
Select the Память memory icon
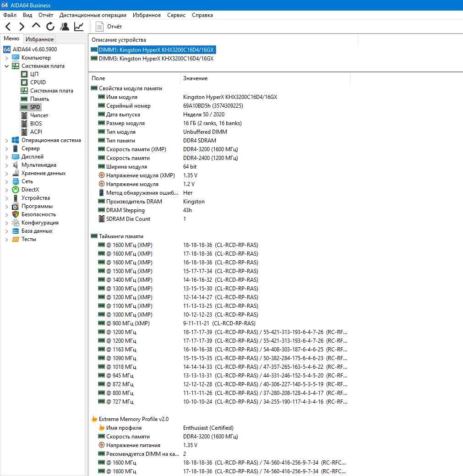(x=24, y=99)
